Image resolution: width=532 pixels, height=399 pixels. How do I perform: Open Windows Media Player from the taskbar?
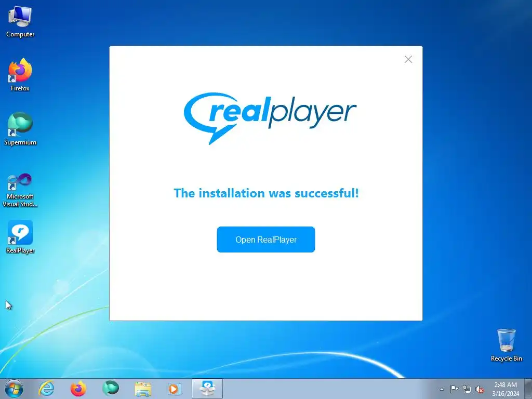pyautogui.click(x=175, y=389)
